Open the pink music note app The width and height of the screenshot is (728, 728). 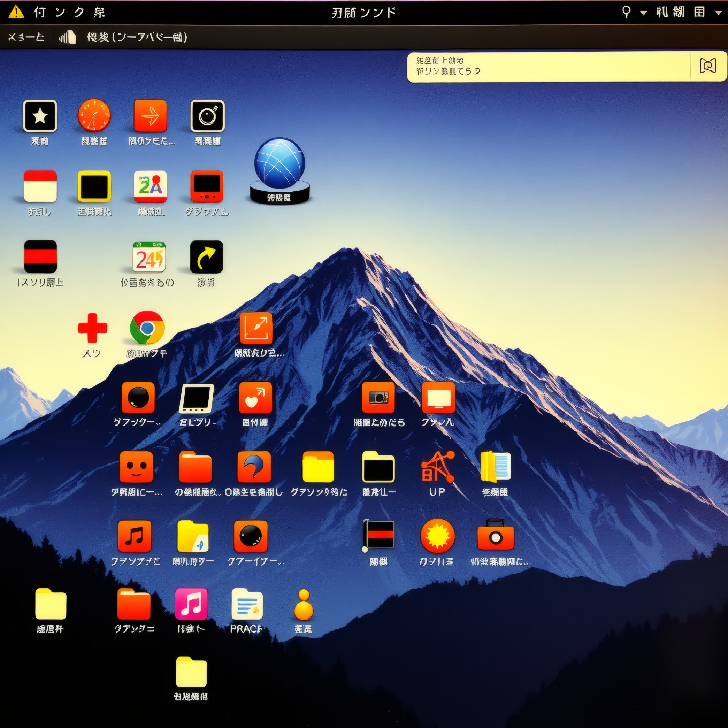click(191, 604)
